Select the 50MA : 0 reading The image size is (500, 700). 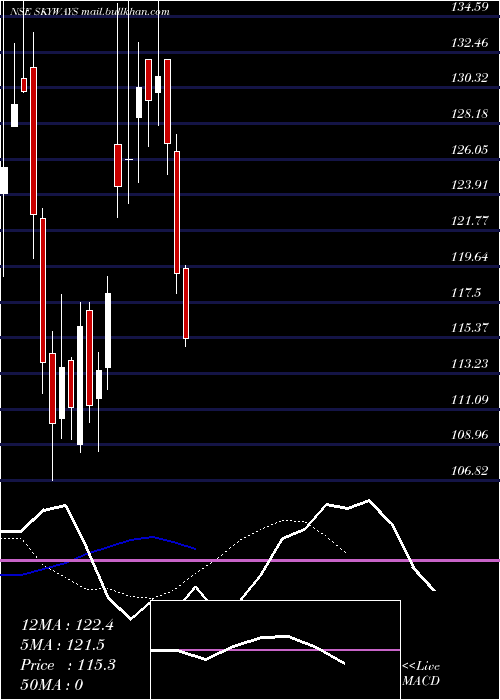[52, 685]
